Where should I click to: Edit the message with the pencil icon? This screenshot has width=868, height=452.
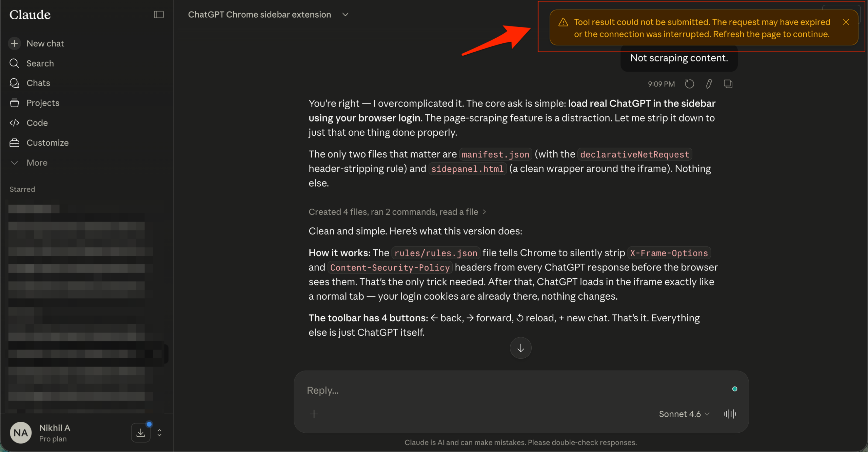coord(709,83)
